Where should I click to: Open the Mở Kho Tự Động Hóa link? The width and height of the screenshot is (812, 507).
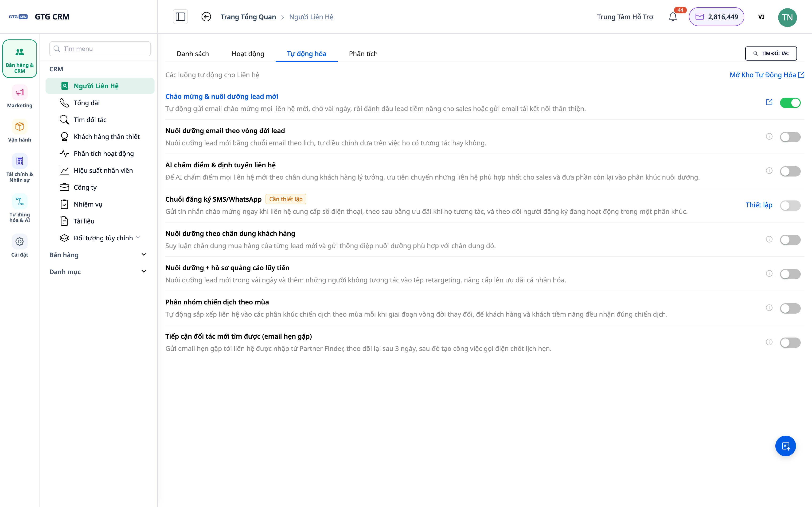click(x=767, y=75)
